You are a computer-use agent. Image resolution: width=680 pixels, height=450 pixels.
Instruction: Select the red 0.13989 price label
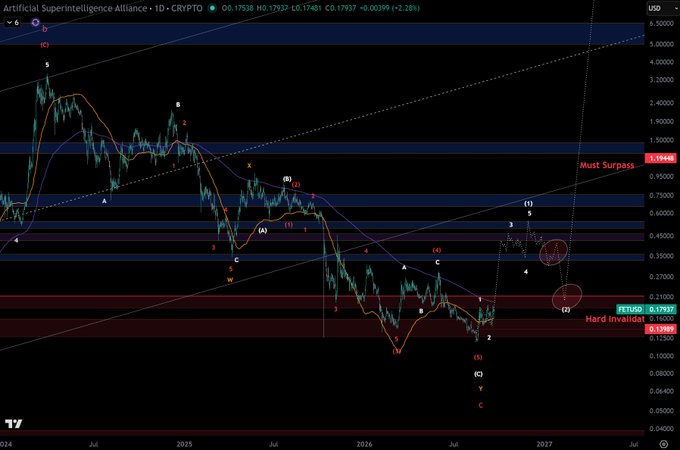[660, 329]
